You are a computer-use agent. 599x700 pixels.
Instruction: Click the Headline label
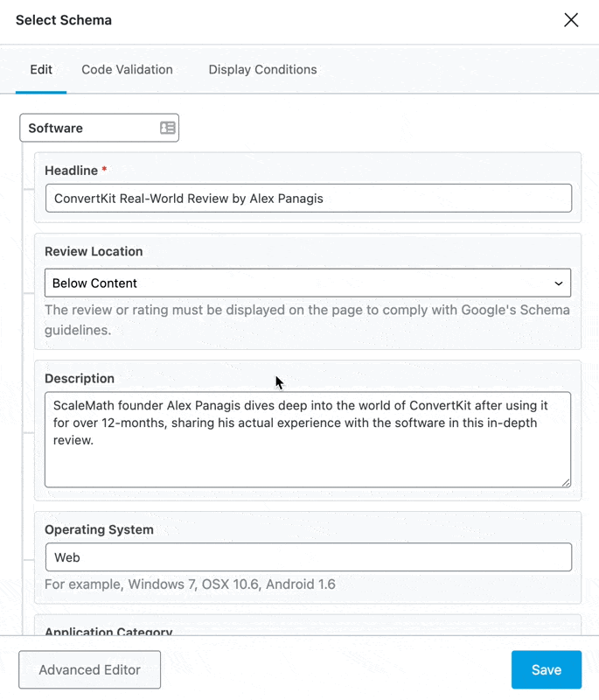72,171
